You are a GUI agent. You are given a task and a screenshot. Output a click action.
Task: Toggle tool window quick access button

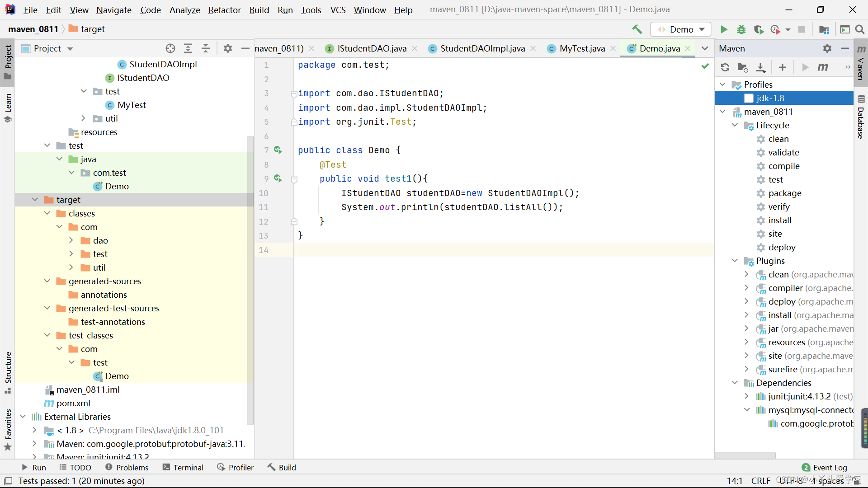8,481
